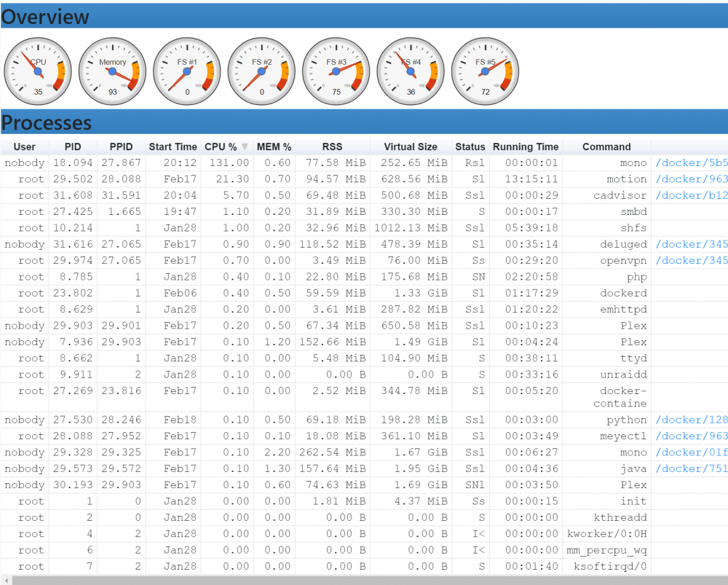Select RSS value 152.66 MiB
The width and height of the screenshot is (728, 585).
333,342
